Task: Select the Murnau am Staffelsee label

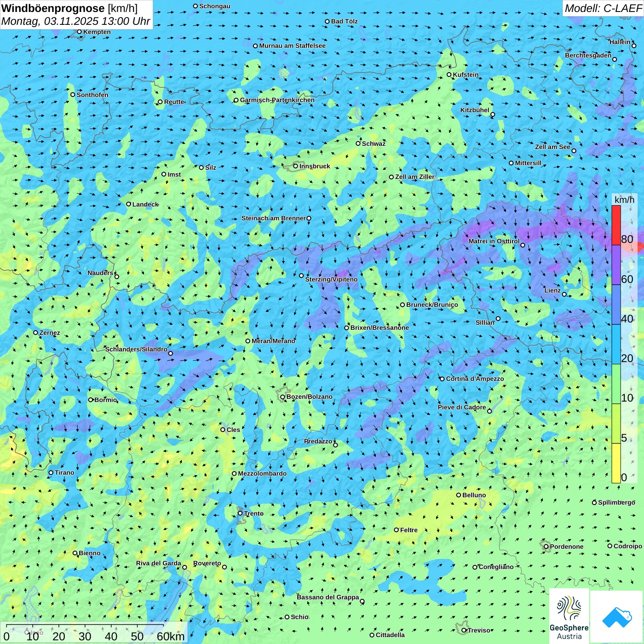Action: [x=292, y=46]
